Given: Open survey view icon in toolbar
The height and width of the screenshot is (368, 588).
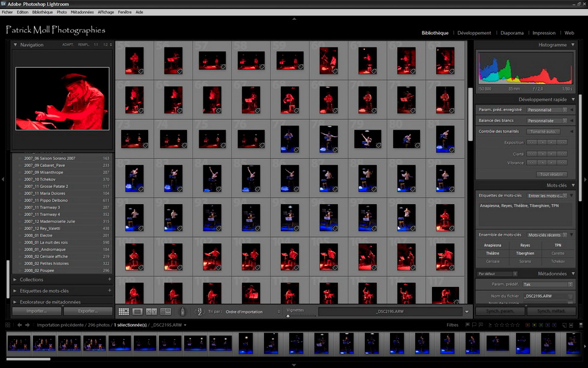Looking at the screenshot, I should (x=166, y=312).
